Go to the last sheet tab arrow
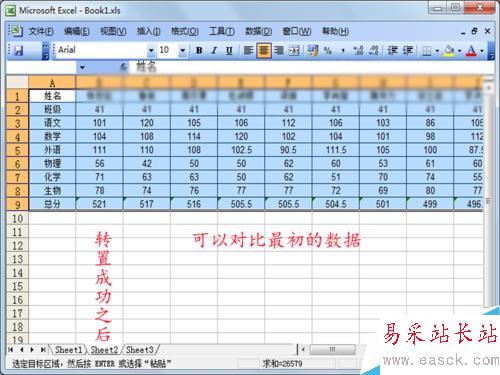The height and width of the screenshot is (375, 500). tap(43, 350)
